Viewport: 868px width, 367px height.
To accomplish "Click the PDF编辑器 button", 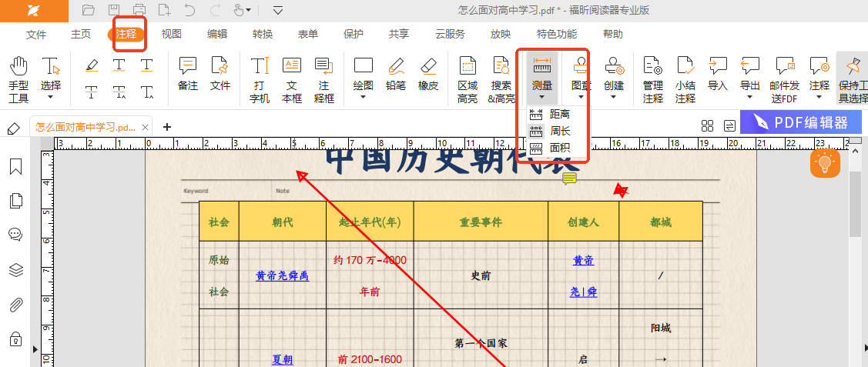I will coord(801,122).
